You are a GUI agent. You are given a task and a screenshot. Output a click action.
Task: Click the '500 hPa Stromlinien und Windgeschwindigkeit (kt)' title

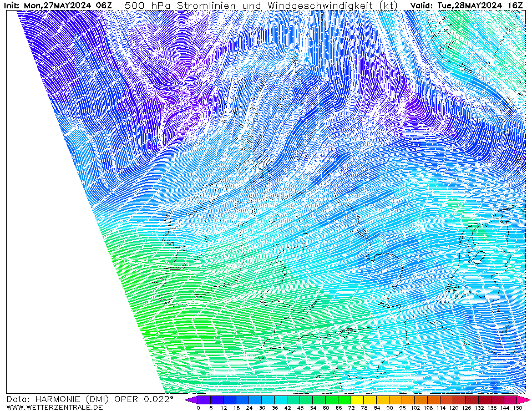coord(261,6)
